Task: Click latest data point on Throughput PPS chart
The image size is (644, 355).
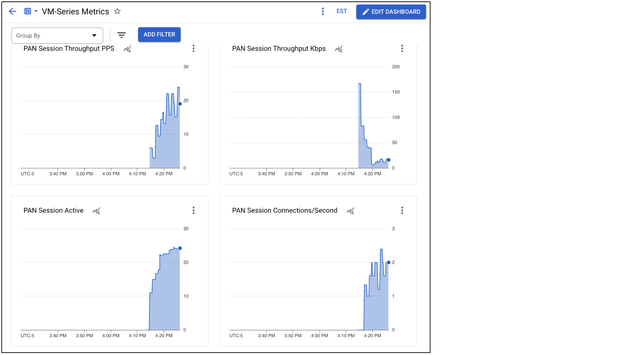Action: point(180,104)
